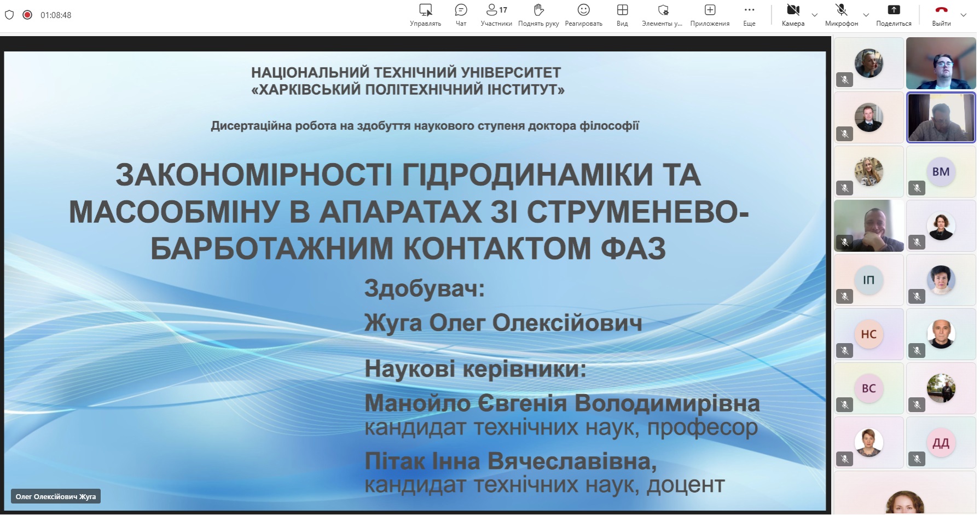The height and width of the screenshot is (515, 980).
Task: Click the red recording indicator
Action: pyautogui.click(x=27, y=15)
